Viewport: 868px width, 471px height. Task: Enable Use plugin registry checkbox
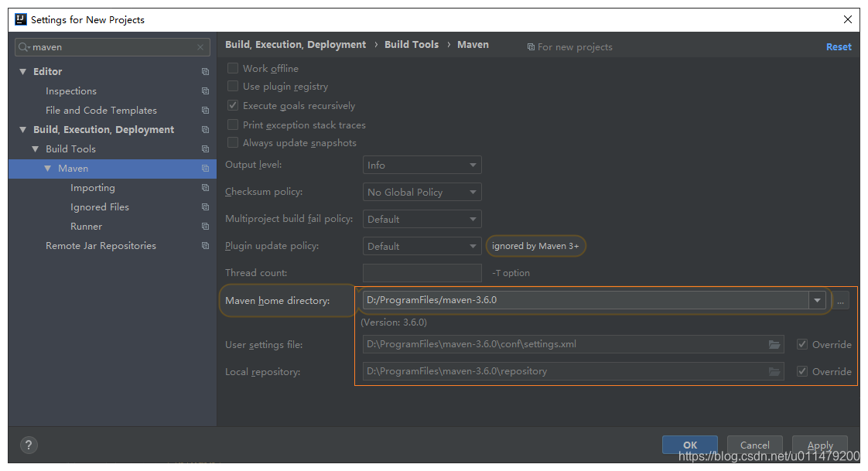(x=233, y=87)
